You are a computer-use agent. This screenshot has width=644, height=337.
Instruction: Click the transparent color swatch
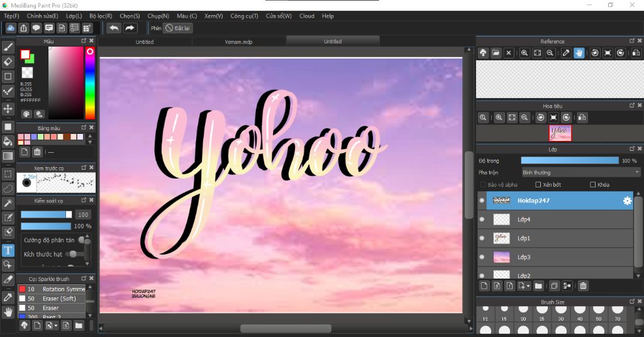(27, 73)
